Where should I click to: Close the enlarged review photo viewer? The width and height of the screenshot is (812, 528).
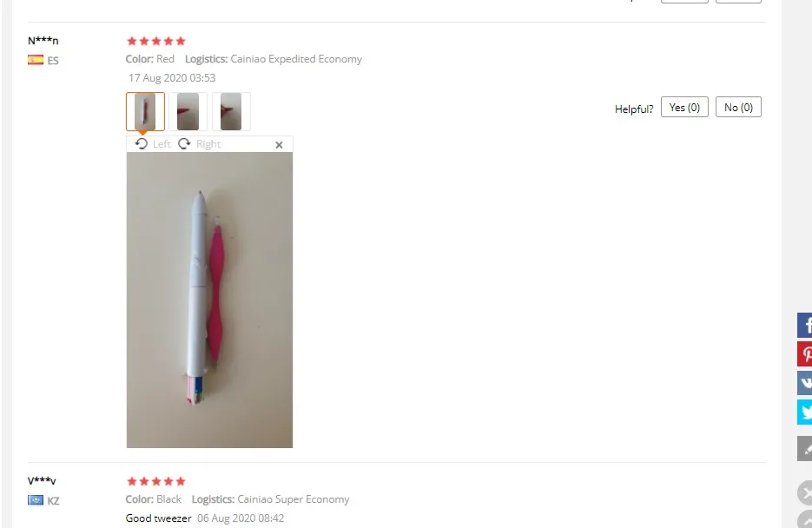(x=279, y=145)
